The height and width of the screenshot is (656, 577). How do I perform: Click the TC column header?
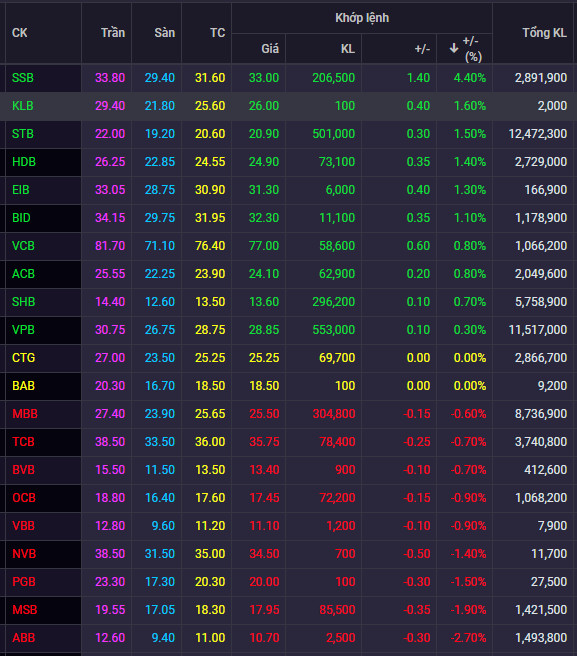pos(218,33)
